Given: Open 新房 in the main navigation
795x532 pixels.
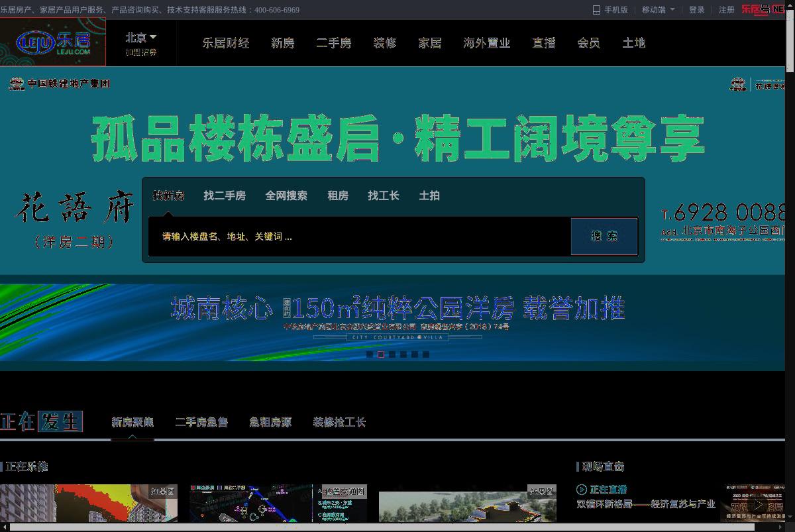Looking at the screenshot, I should 282,43.
